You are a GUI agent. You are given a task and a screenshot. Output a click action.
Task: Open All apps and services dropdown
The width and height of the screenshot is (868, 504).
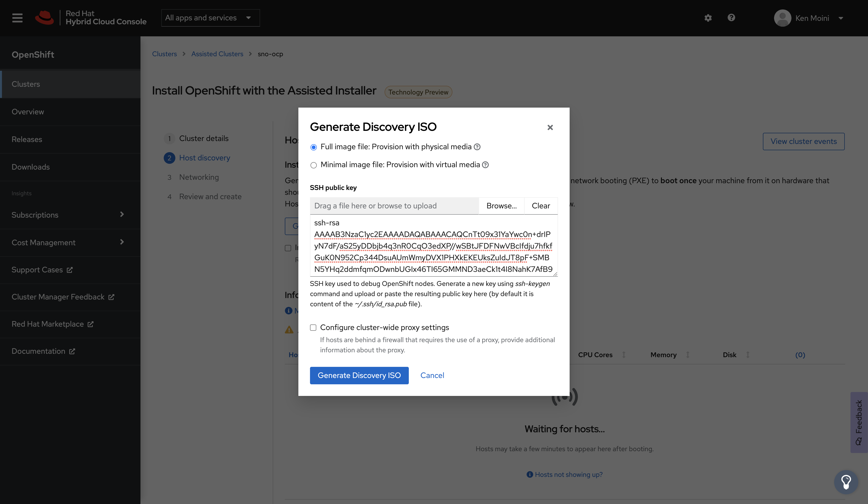[210, 18]
